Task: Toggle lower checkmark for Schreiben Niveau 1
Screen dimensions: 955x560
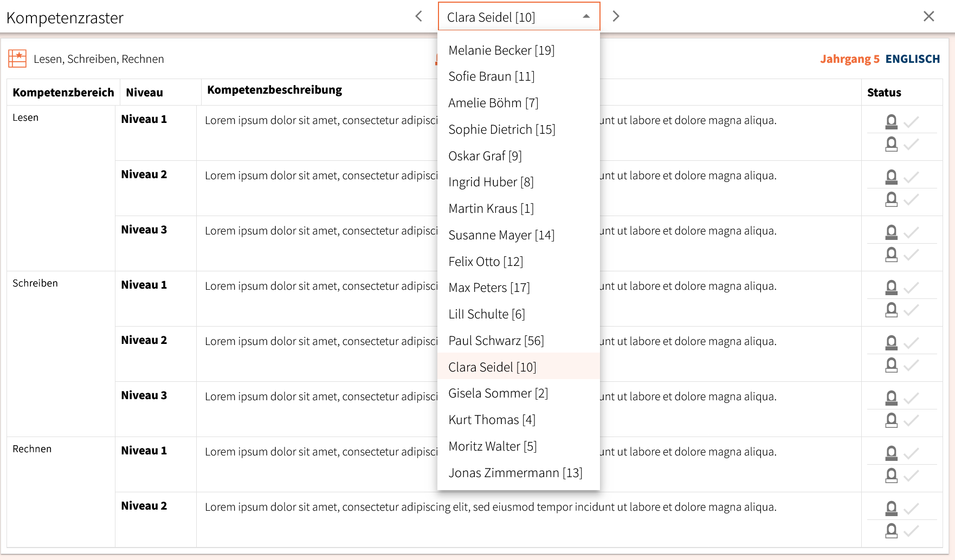Action: click(x=912, y=310)
